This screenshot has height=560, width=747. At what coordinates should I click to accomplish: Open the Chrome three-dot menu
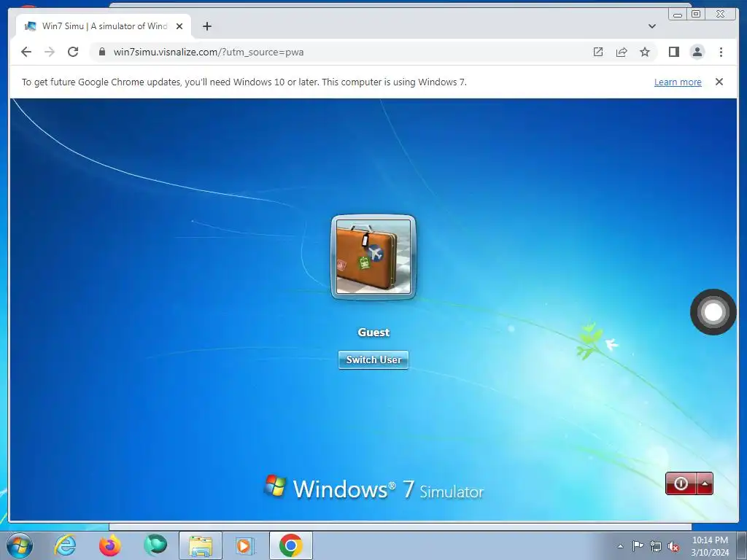pyautogui.click(x=721, y=52)
